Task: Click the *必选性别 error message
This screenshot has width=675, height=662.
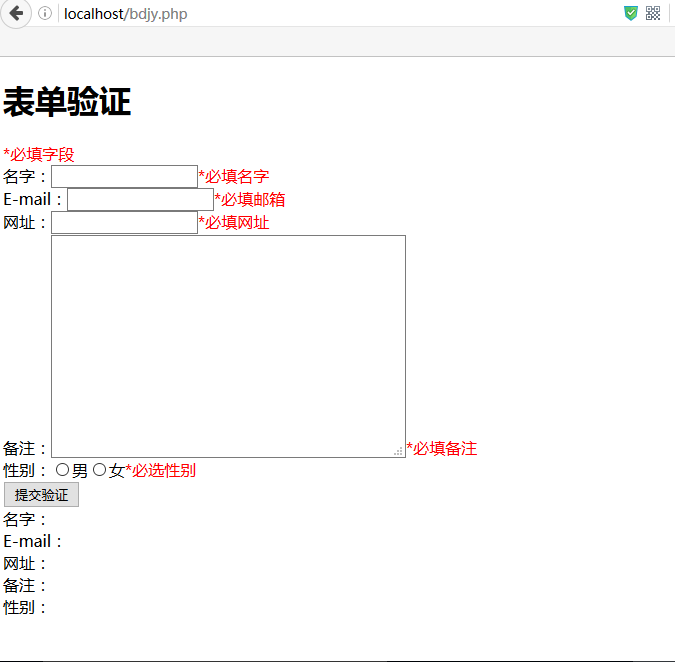Action: (x=161, y=470)
